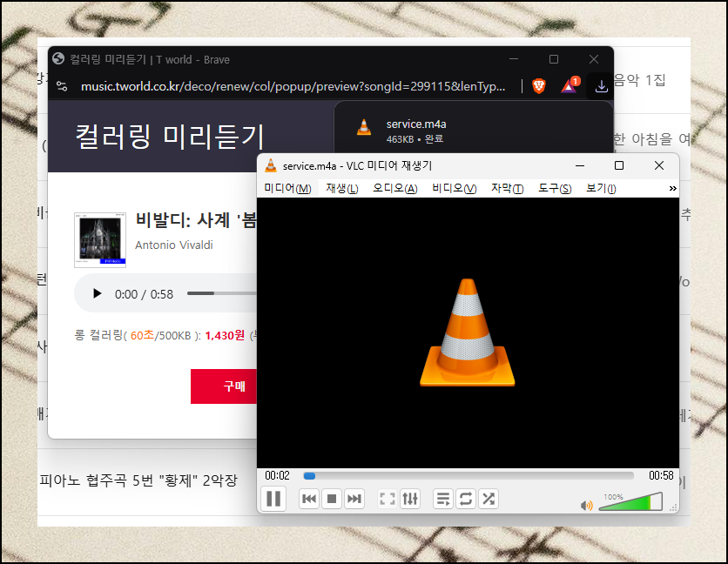Click the Antonio Vivaldi artist name

(x=174, y=245)
